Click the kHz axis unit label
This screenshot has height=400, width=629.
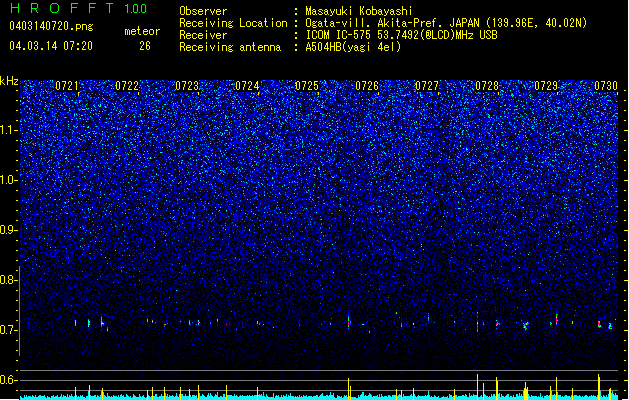tap(9, 81)
